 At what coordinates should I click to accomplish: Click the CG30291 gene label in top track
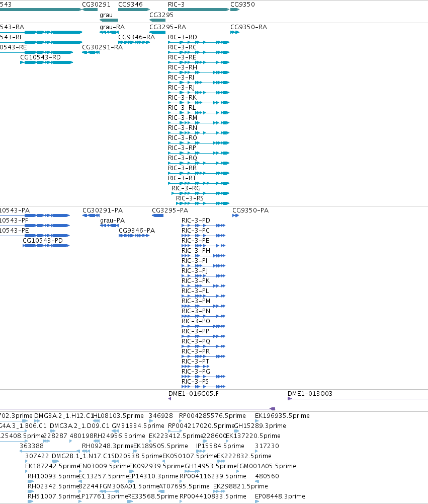96,5
